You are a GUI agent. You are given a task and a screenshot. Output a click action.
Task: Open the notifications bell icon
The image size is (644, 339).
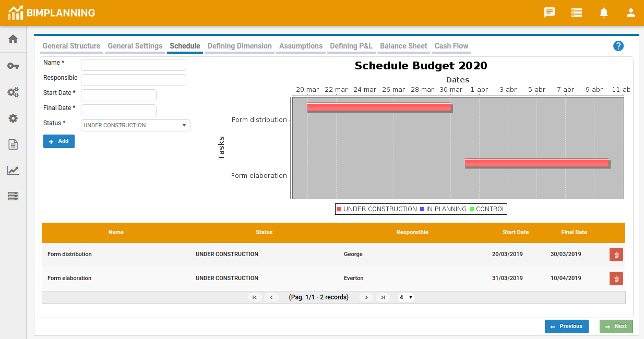pos(604,13)
